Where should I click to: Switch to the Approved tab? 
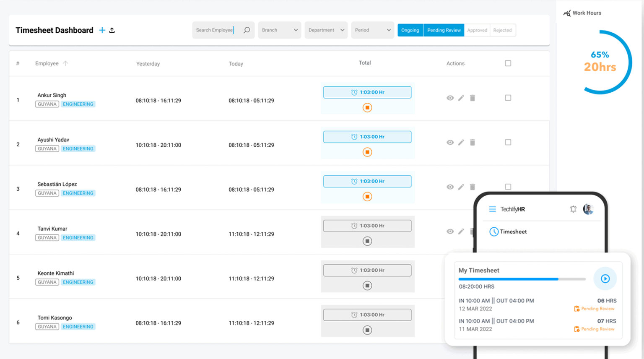(477, 30)
